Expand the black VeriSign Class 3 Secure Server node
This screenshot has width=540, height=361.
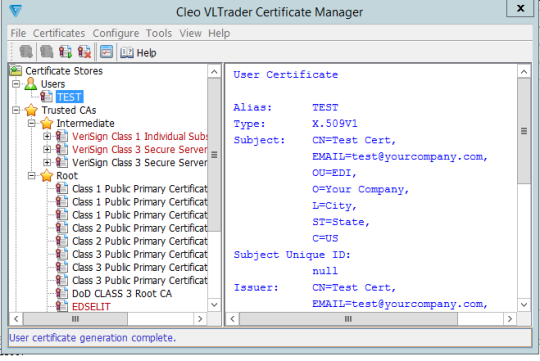click(x=47, y=163)
